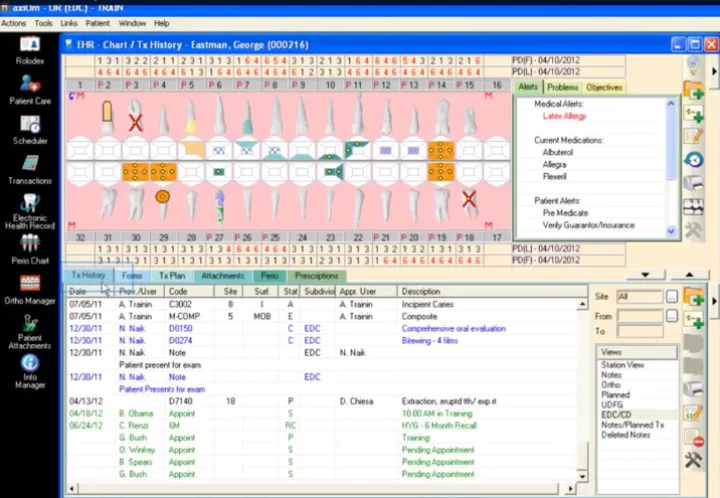Switch to the Problems tab
Viewport: 720px width, 498px height.
pyautogui.click(x=563, y=88)
